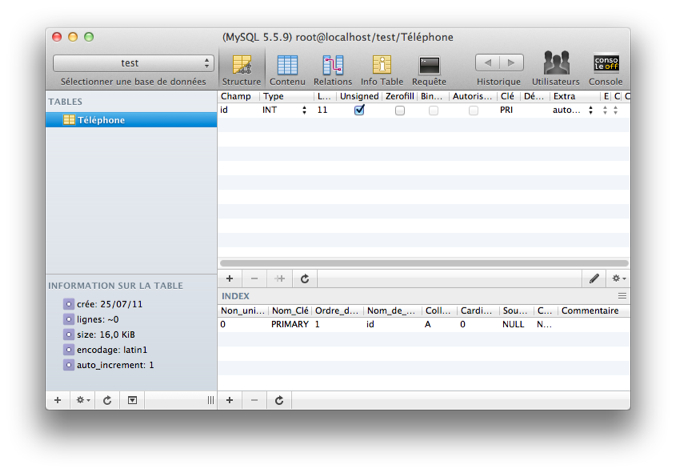676x473 pixels.
Task: Click the Unsigned column header
Action: (359, 96)
